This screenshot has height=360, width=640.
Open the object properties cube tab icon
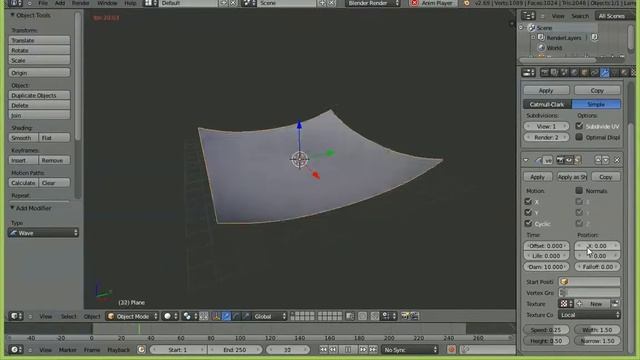coord(584,73)
